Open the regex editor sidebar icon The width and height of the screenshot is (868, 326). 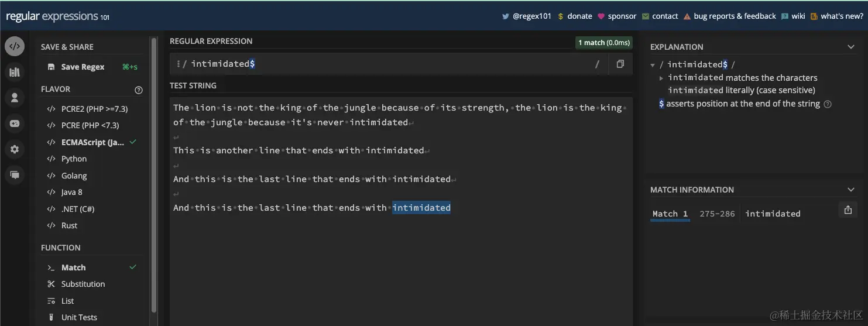[15, 46]
